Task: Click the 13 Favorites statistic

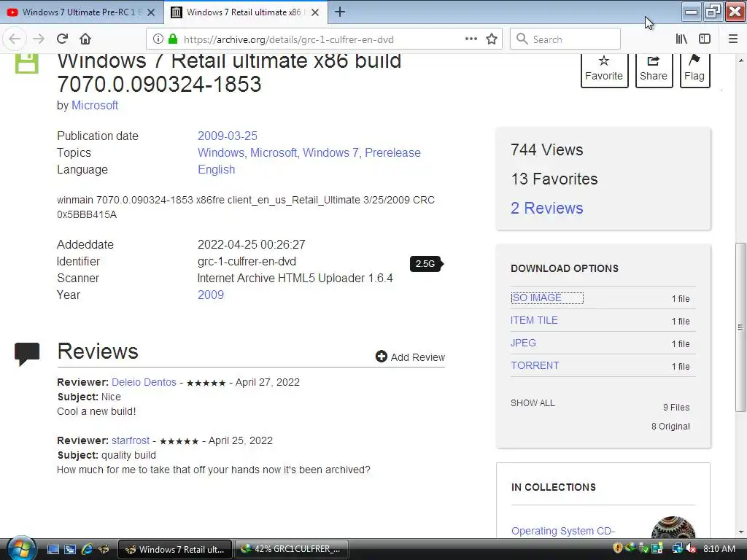Action: coord(554,179)
